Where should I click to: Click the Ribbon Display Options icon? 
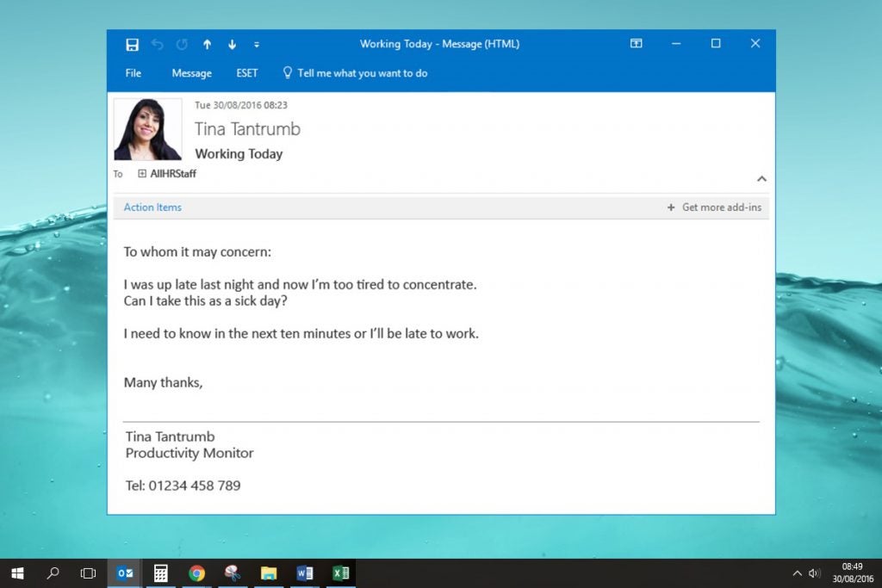click(637, 43)
